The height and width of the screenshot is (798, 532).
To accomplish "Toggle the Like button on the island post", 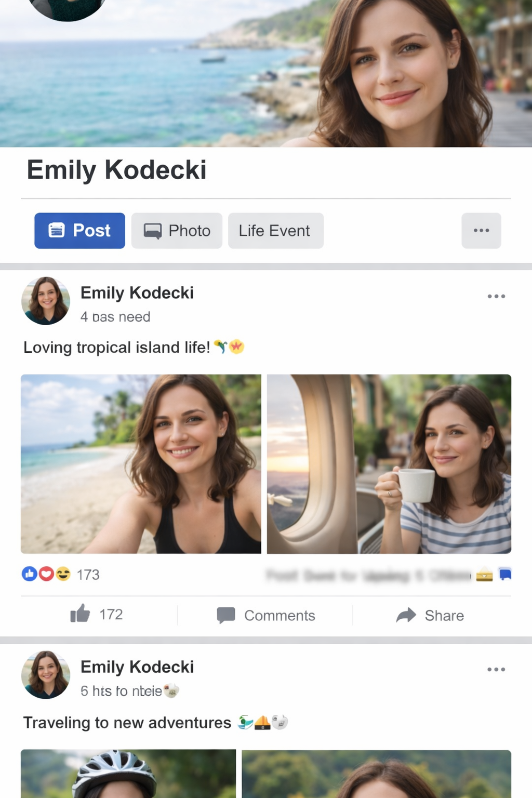I will [100, 615].
